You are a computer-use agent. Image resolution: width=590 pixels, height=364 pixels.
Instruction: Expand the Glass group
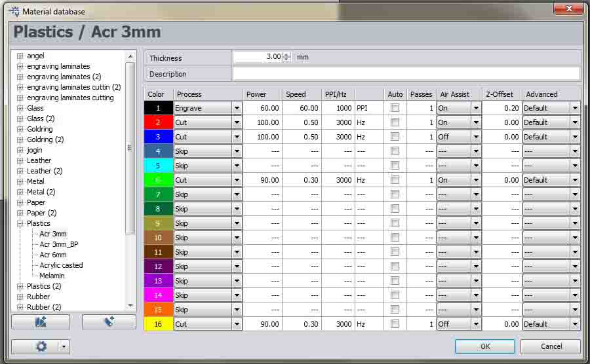[20, 108]
